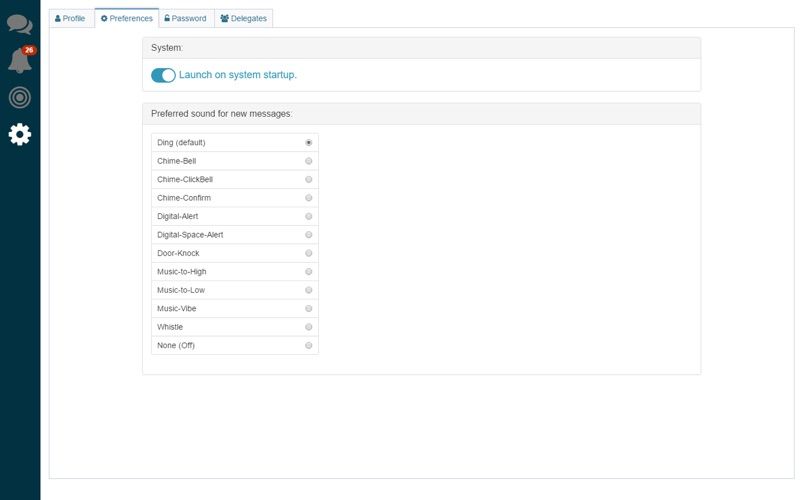Image resolution: width=800 pixels, height=500 pixels.
Task: Select Music-to-Low radio button
Action: tap(309, 290)
